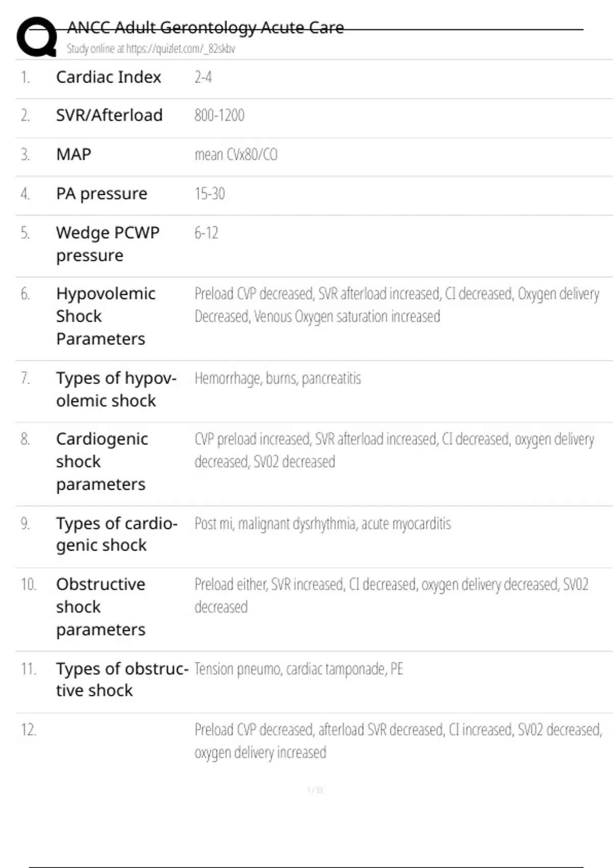Click the 800-1200 definition text
This screenshot has width=613, height=868.
(219, 115)
